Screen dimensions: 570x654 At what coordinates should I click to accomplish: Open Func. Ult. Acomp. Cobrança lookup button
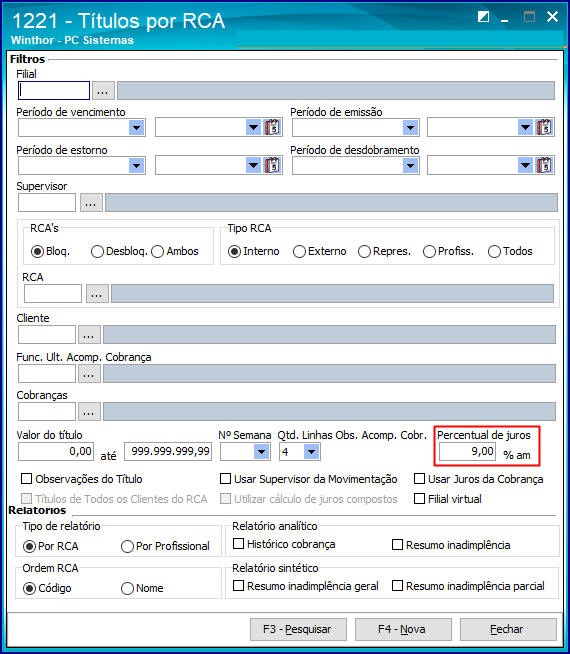click(x=89, y=374)
